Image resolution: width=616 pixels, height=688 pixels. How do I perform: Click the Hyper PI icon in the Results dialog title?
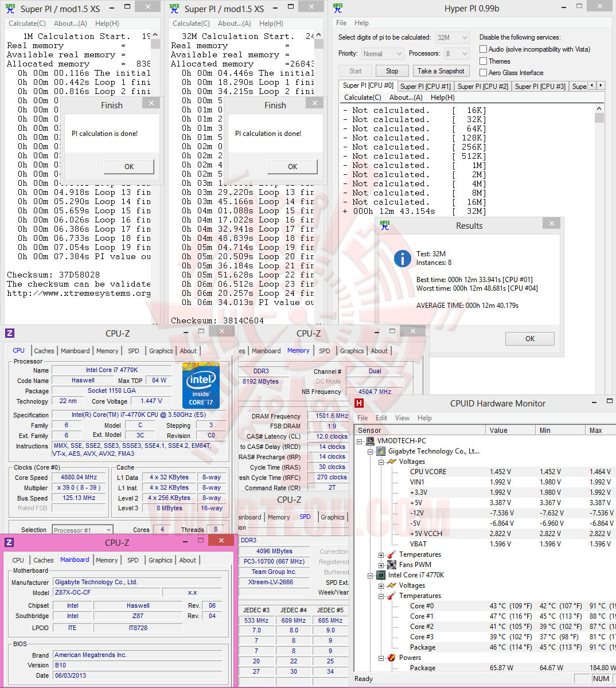tap(385, 225)
